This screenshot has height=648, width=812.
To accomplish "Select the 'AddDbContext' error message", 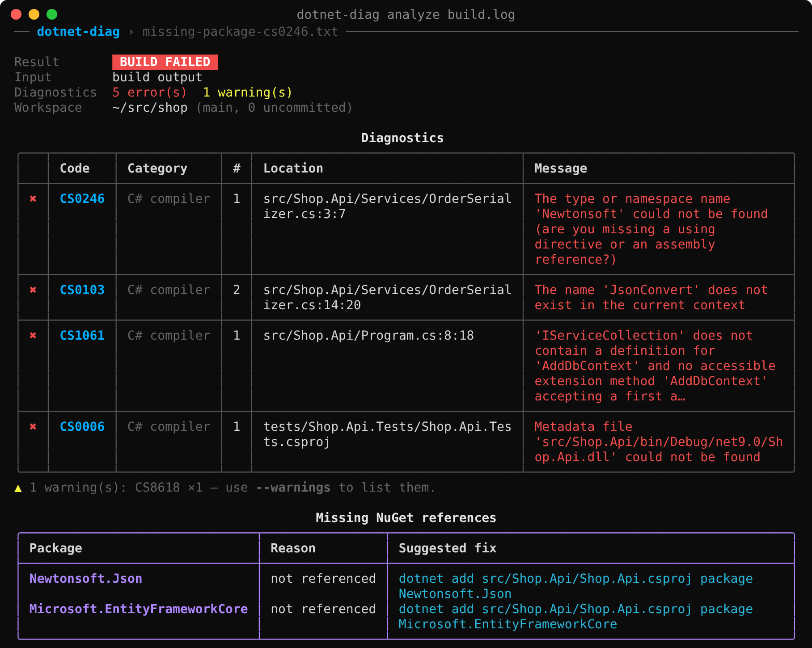I will coord(655,366).
